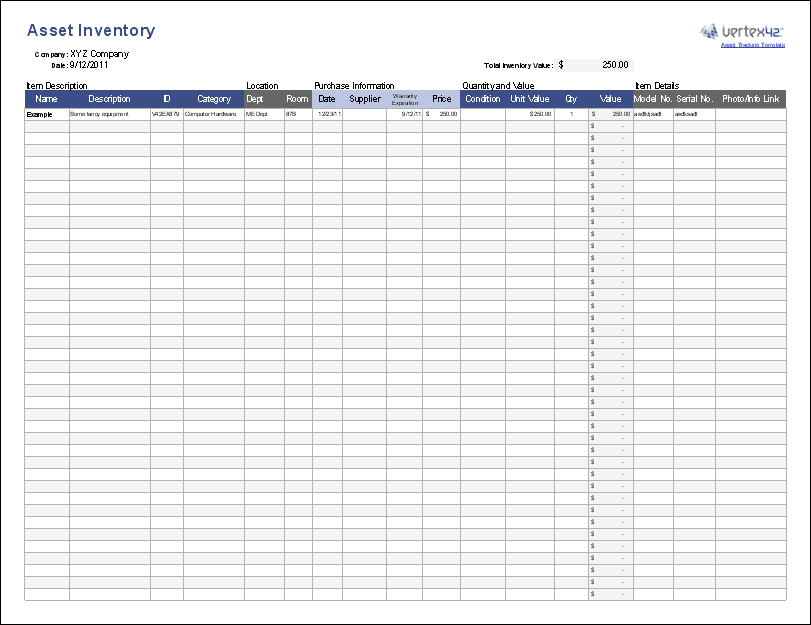Click the Warranty Expiration header
811x625 pixels.
pos(404,99)
